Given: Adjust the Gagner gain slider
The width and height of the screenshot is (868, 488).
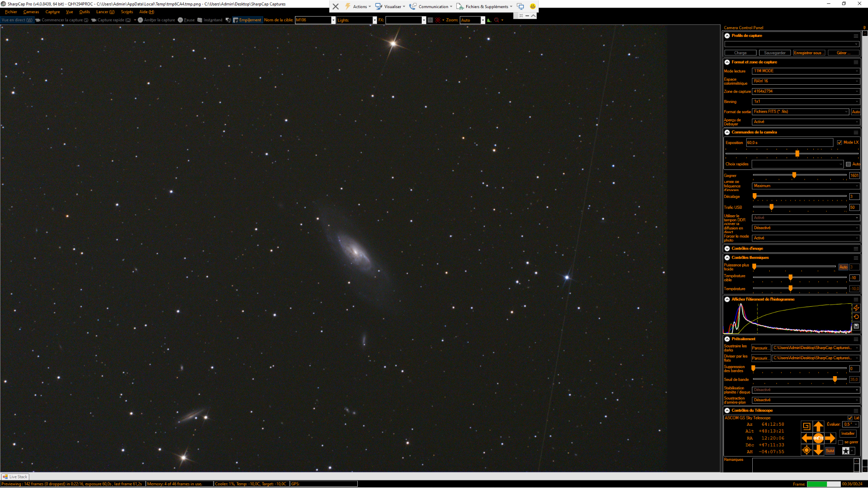Looking at the screenshot, I should (x=794, y=175).
